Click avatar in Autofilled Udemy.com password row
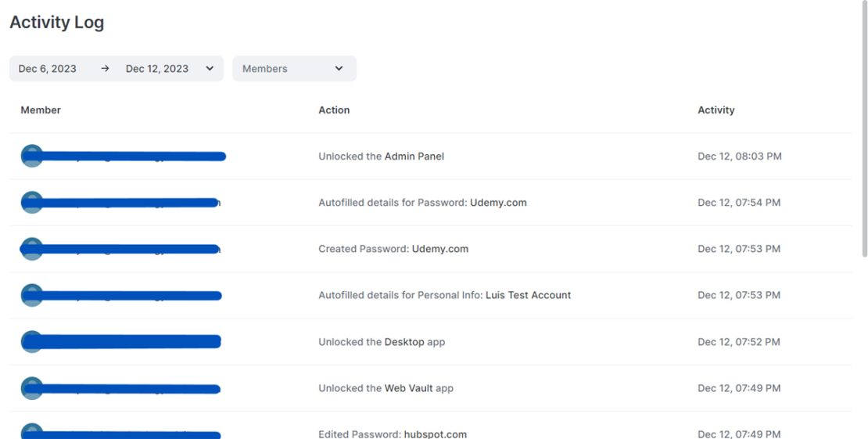868x439 pixels. click(31, 202)
